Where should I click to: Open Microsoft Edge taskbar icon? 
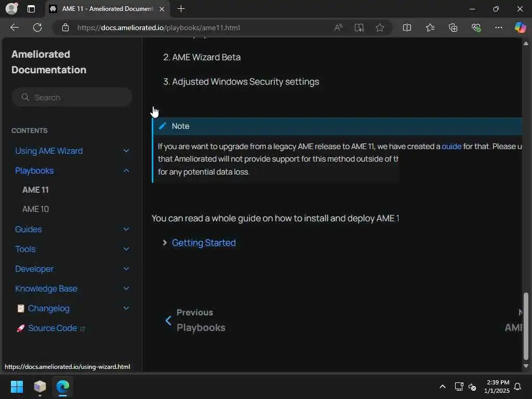pyautogui.click(x=63, y=387)
